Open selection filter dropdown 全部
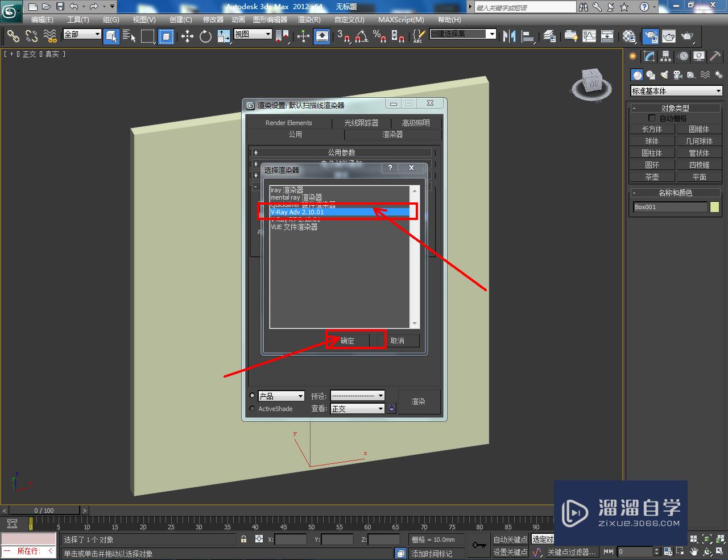This screenshot has height=560, width=728. pyautogui.click(x=82, y=34)
